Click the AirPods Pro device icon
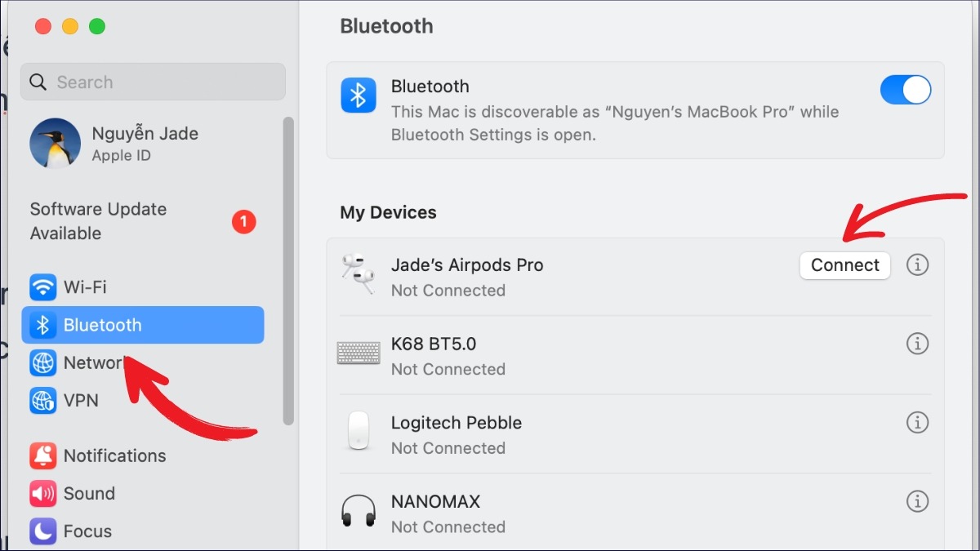Screen dimensions: 980x551 [x=358, y=275]
